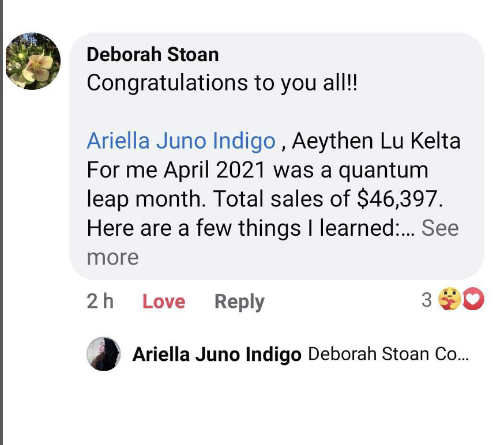This screenshot has width=504, height=445.
Task: Click the 2 h comment timestamp
Action: (100, 301)
